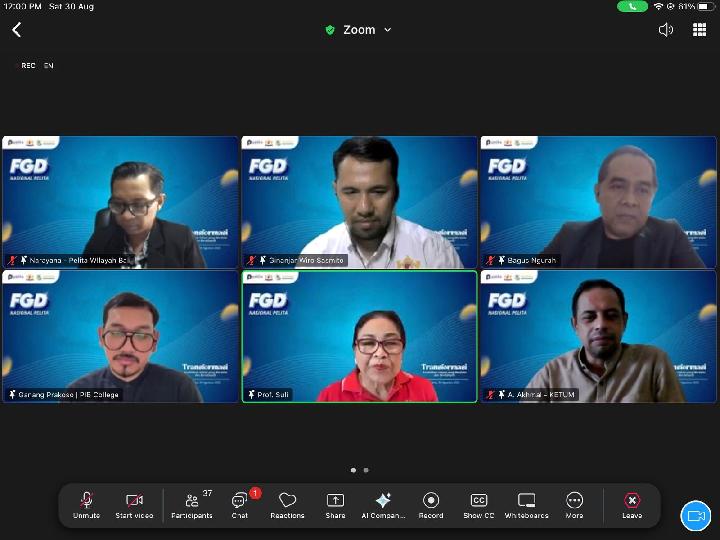Tap the red chat notification badge
Screen dimensions: 720x540
255,493
